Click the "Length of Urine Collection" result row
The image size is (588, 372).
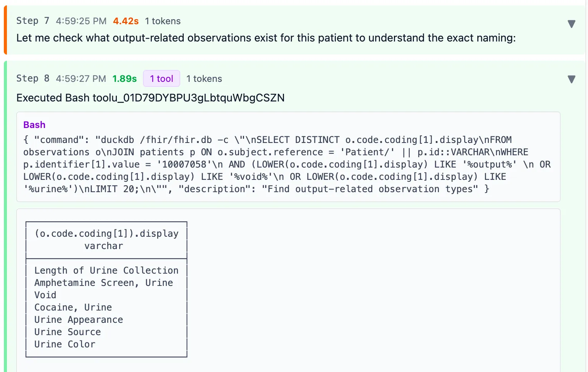tap(106, 270)
